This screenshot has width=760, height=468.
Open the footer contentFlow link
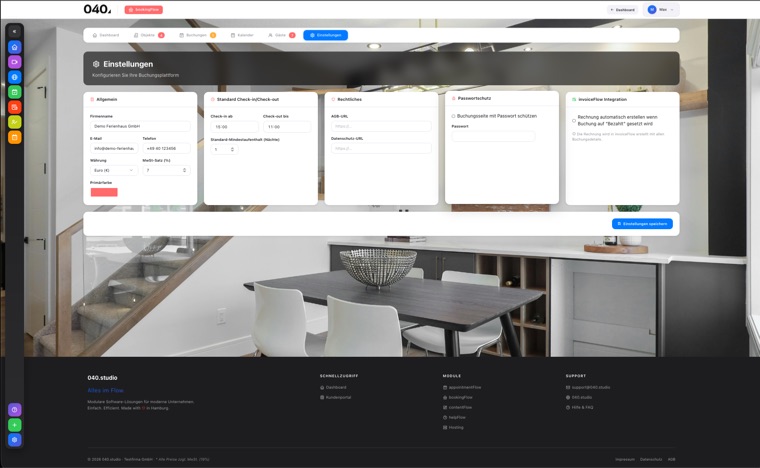click(x=457, y=407)
